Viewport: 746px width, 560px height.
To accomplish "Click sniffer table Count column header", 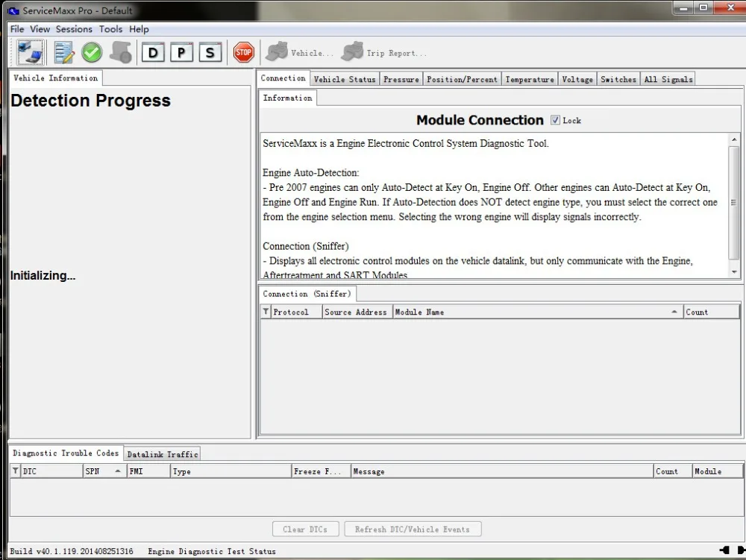I will 712,312.
